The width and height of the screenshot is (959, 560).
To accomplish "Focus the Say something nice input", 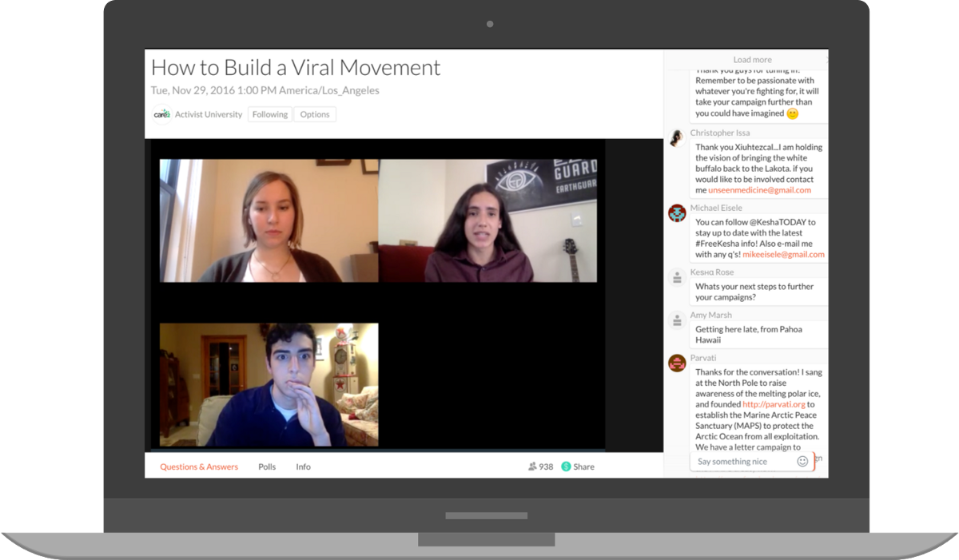I will 743,462.
